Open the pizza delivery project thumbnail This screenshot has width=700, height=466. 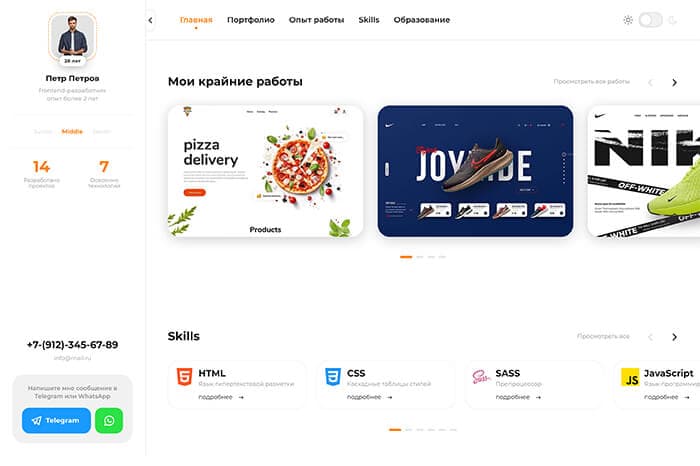tap(266, 171)
